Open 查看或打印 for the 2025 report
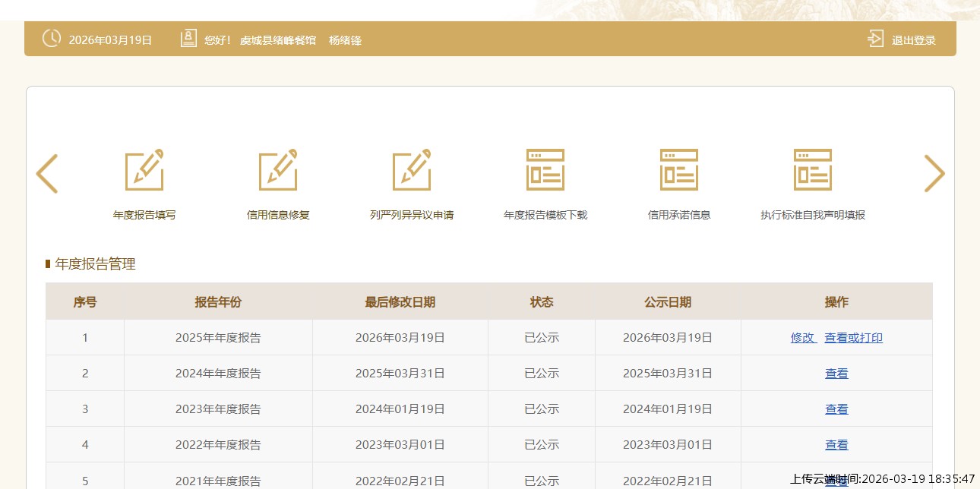The height and width of the screenshot is (489, 980). tap(854, 338)
